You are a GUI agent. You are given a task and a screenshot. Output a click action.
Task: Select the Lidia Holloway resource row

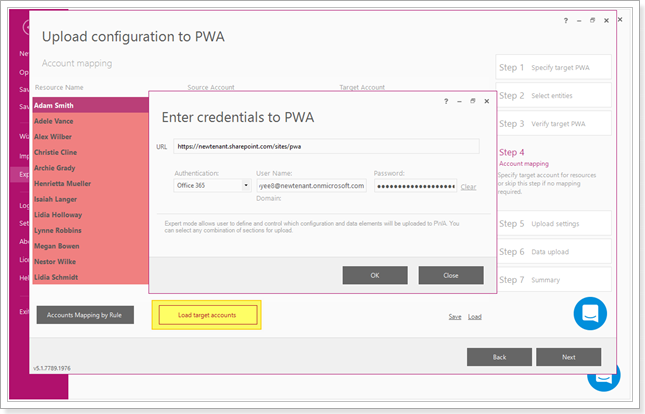90,215
